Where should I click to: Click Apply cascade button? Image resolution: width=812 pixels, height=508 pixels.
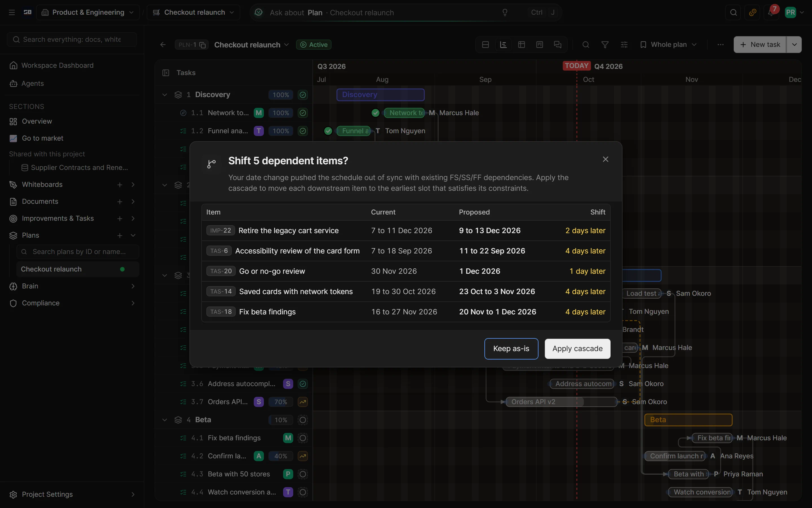click(577, 349)
